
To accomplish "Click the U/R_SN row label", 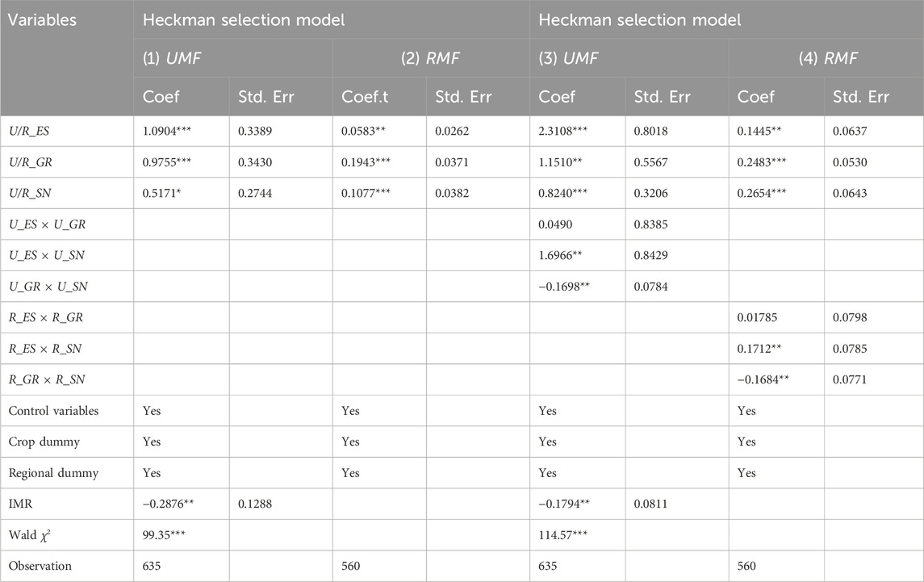I will [x=31, y=193].
